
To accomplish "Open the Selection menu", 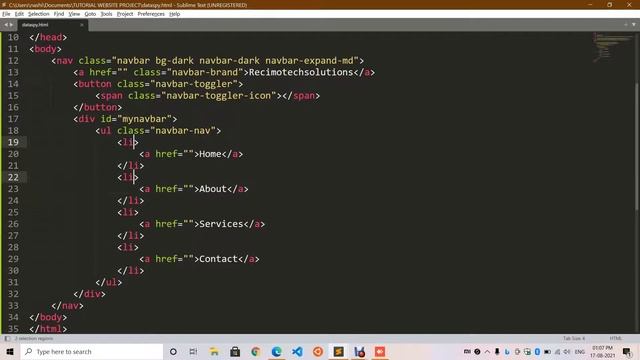I will (38, 14).
